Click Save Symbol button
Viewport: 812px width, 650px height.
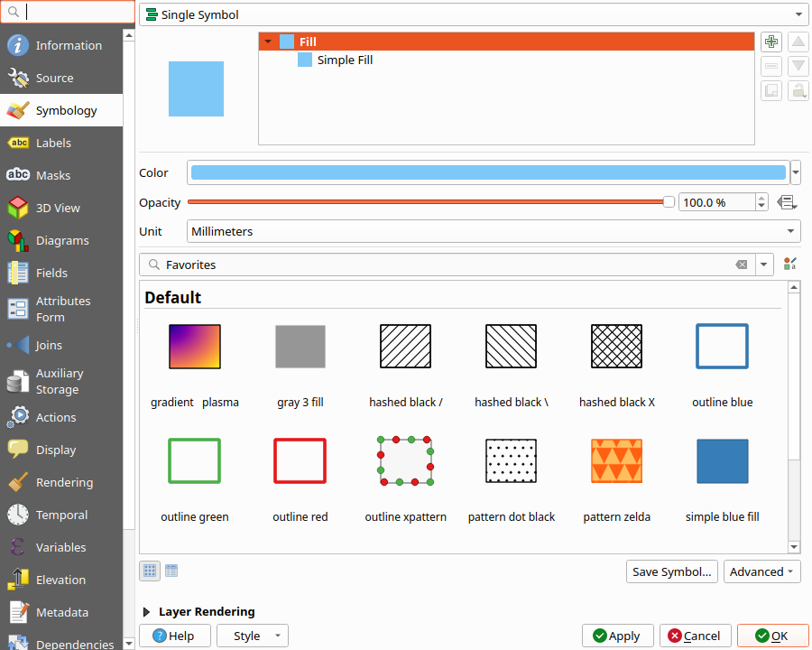[671, 571]
